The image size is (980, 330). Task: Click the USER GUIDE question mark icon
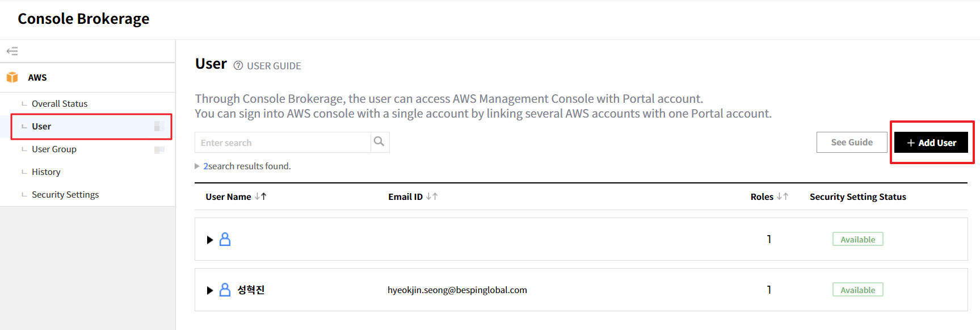pos(238,66)
